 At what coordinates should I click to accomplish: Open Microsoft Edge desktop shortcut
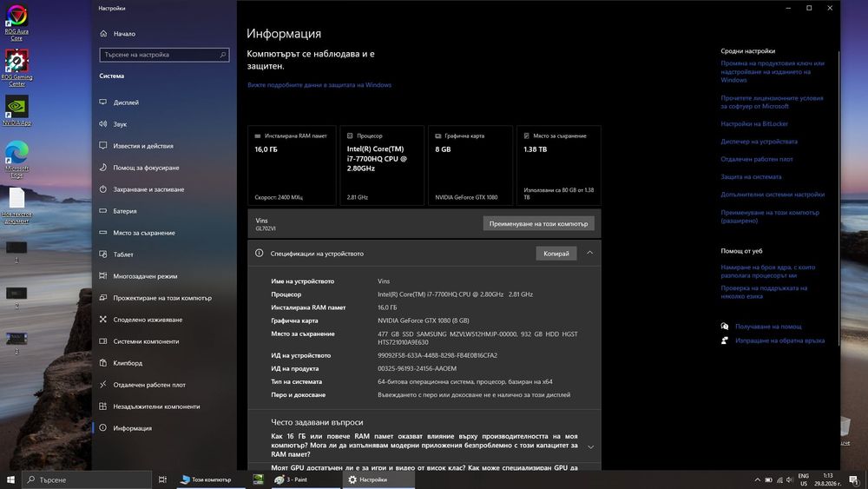16,159
